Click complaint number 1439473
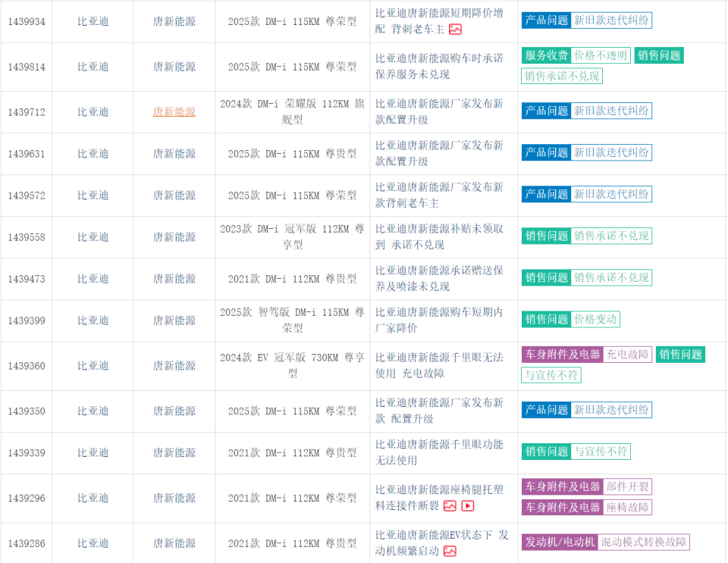This screenshot has width=728, height=563. click(x=27, y=279)
